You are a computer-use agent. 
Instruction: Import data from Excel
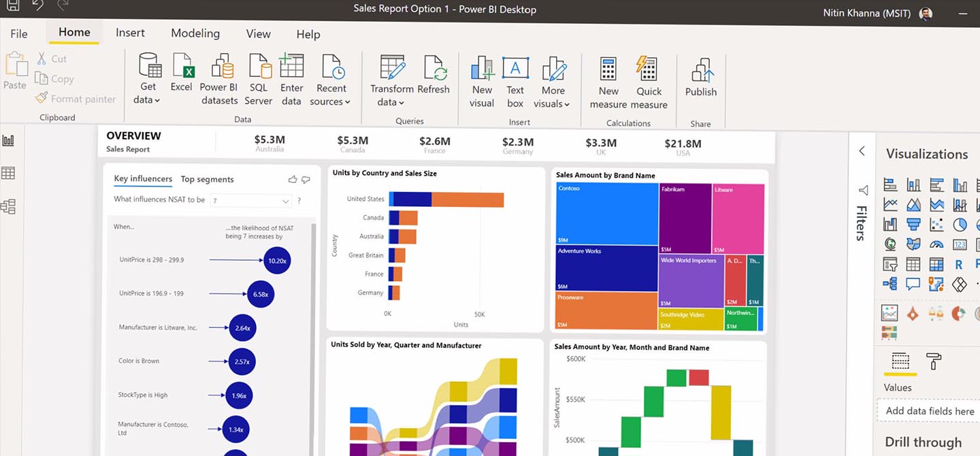(x=182, y=72)
